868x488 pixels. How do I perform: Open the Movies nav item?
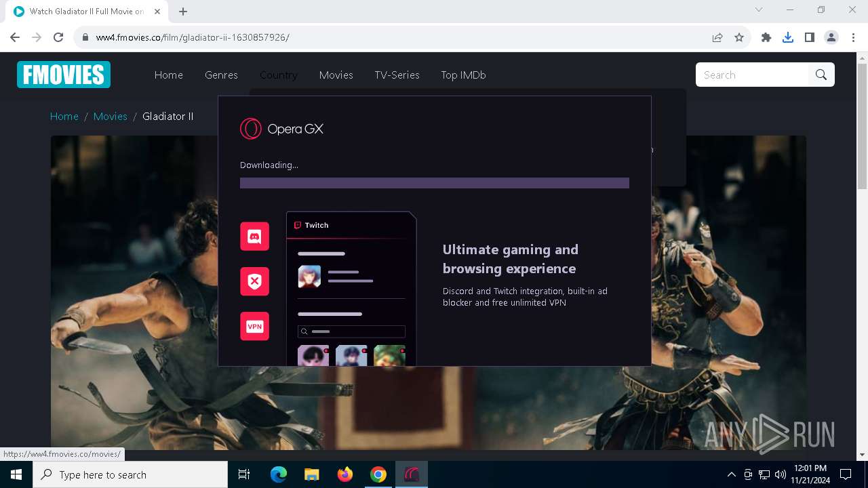pyautogui.click(x=336, y=75)
